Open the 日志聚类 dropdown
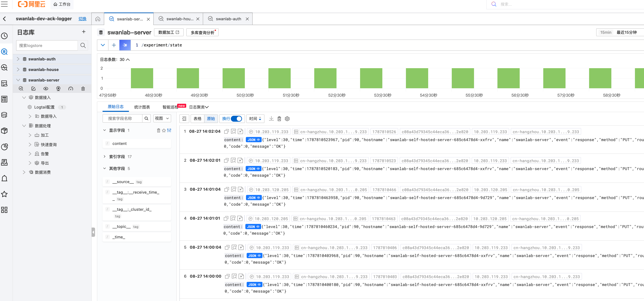 click(199, 107)
